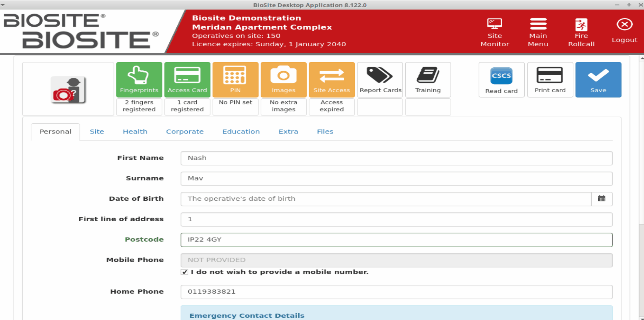Click the licence expiry date text
The width and height of the screenshot is (644, 320).
point(269,44)
